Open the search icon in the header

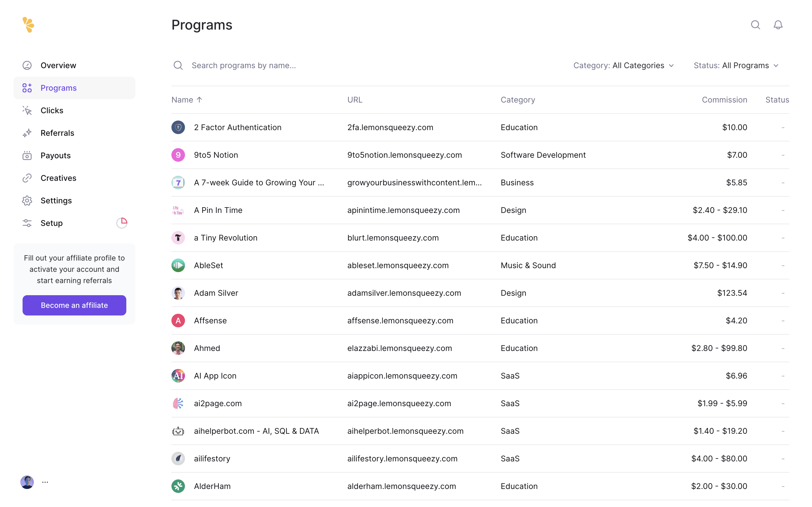coord(755,25)
